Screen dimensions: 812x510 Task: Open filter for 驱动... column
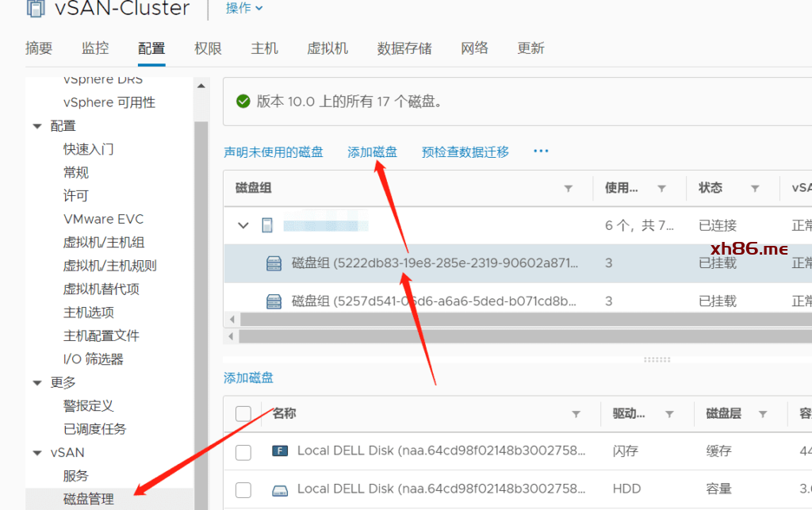click(669, 414)
